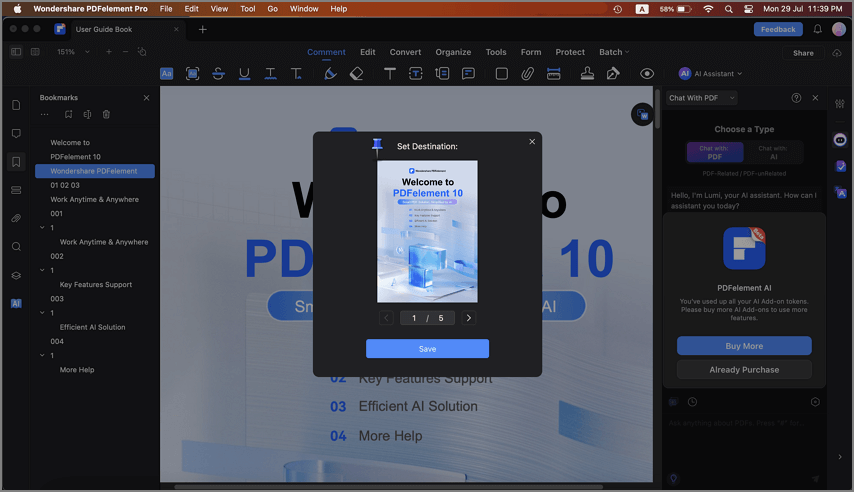The width and height of the screenshot is (854, 492).
Task: Add a new bookmark icon
Action: [68, 114]
